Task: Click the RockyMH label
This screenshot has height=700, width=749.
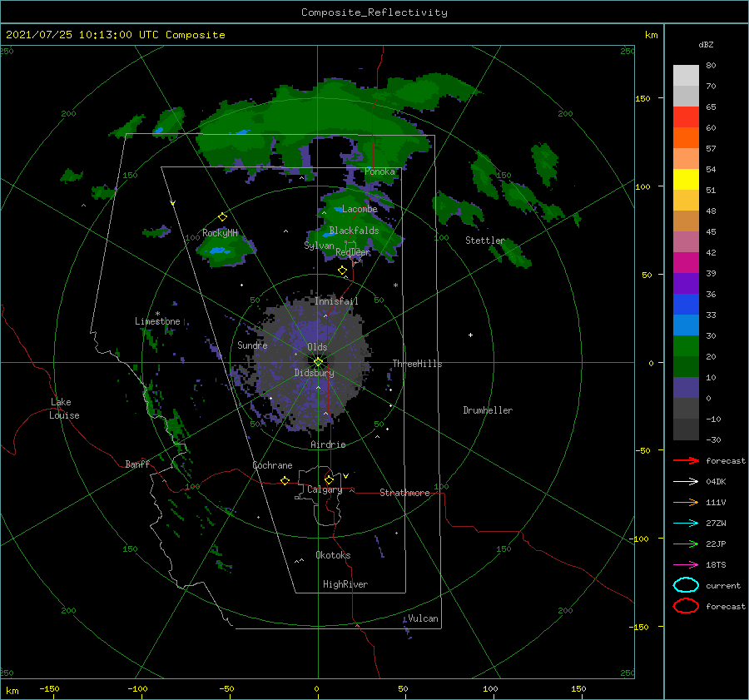Action: (220, 233)
